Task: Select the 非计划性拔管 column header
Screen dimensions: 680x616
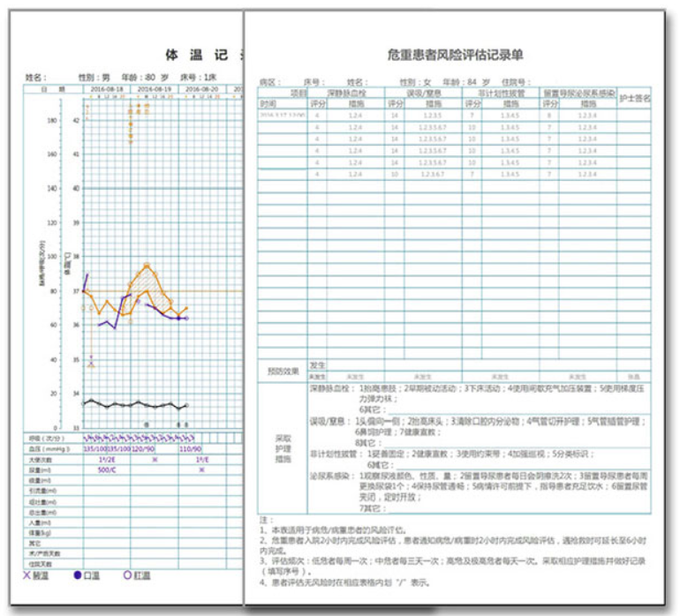Action: tap(501, 94)
